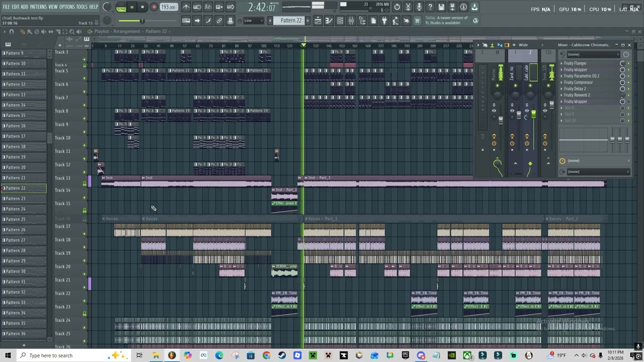Open the channel rack view

(340, 21)
